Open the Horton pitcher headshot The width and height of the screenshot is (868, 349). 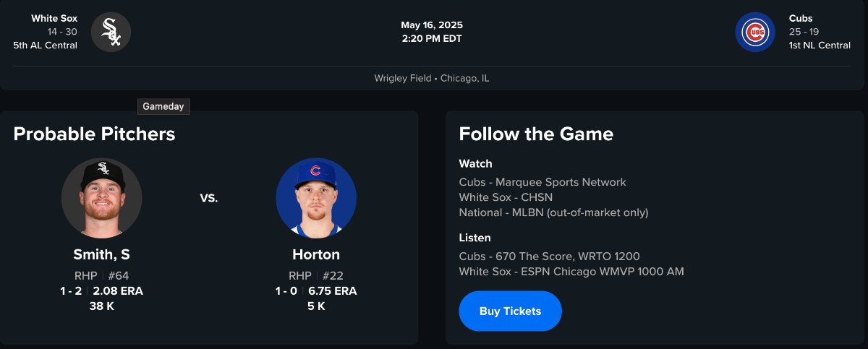pos(316,198)
